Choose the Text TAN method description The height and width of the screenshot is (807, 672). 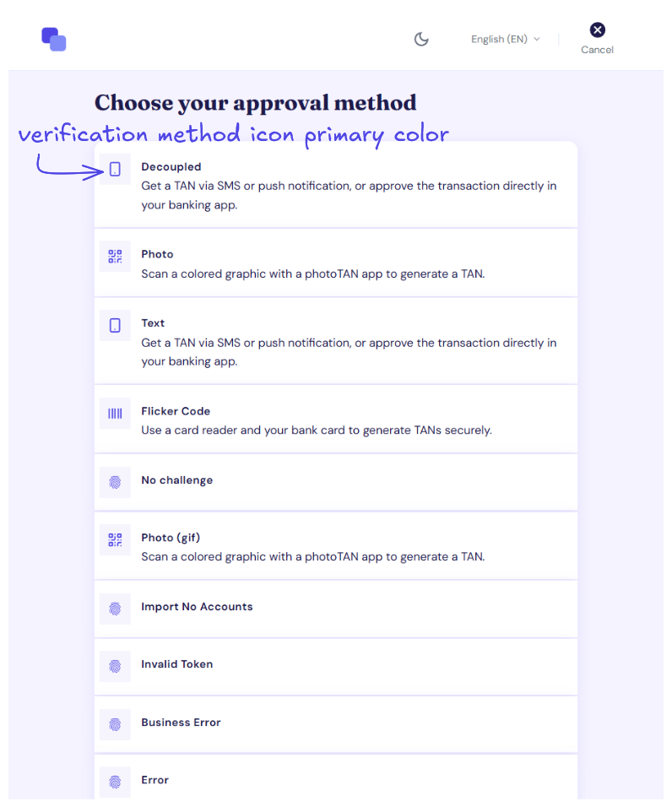click(349, 352)
